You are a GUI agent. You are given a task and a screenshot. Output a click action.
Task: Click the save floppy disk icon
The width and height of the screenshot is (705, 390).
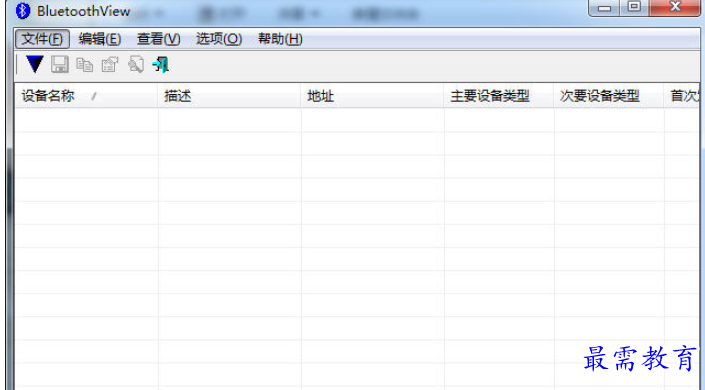point(59,64)
